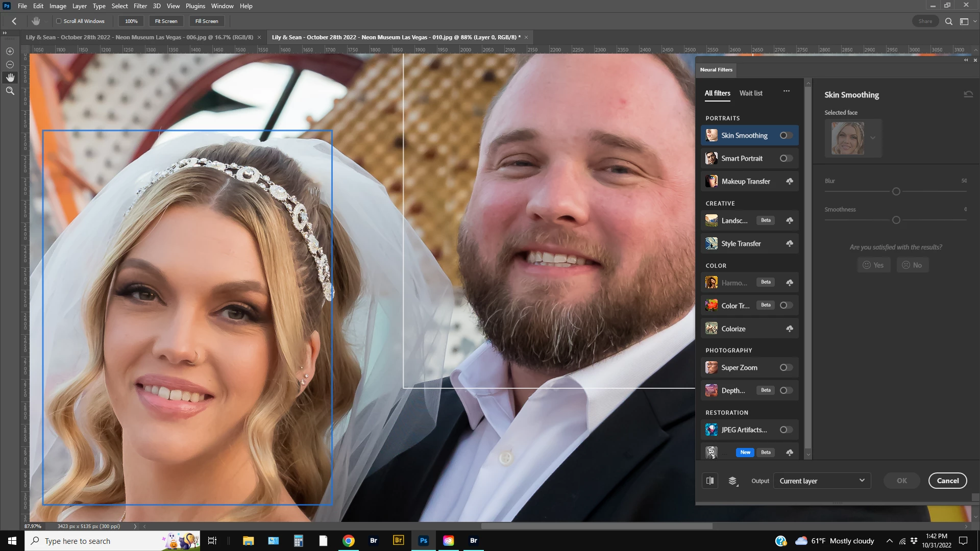Select the Zoom tool in toolbar
The height and width of the screenshot is (551, 980).
[10, 91]
